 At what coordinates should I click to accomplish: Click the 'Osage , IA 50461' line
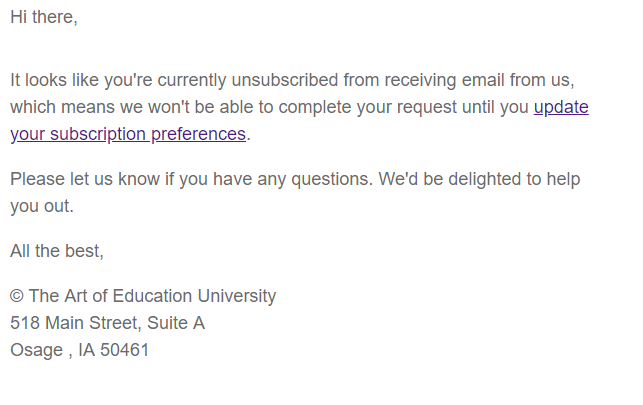pos(80,350)
